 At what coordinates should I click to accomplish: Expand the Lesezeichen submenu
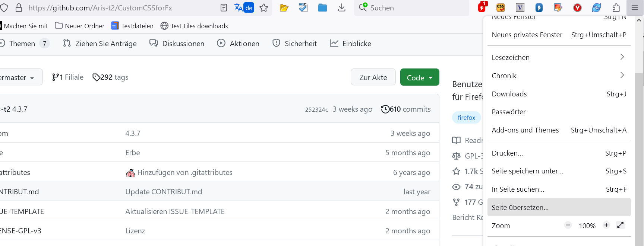click(559, 57)
